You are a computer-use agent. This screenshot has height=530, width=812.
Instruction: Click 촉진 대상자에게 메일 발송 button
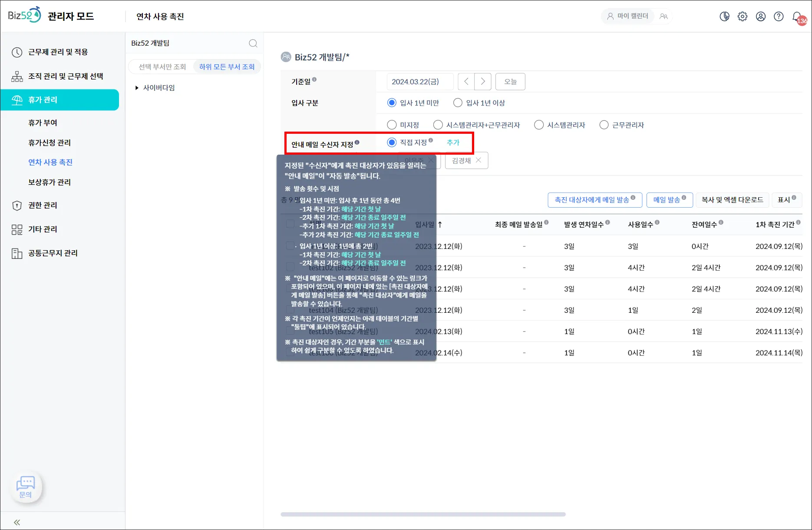tap(595, 200)
